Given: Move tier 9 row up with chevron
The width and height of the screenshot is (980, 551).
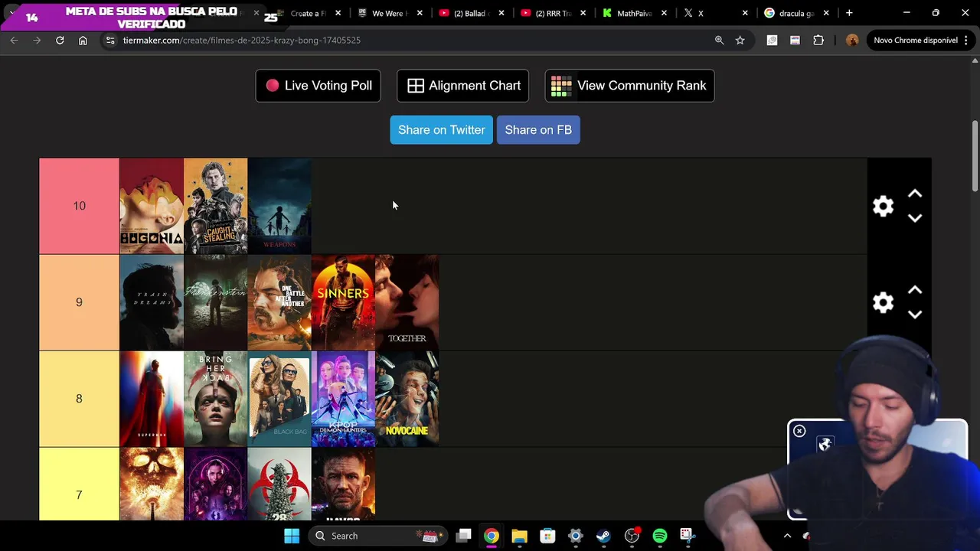Looking at the screenshot, I should (x=915, y=291).
